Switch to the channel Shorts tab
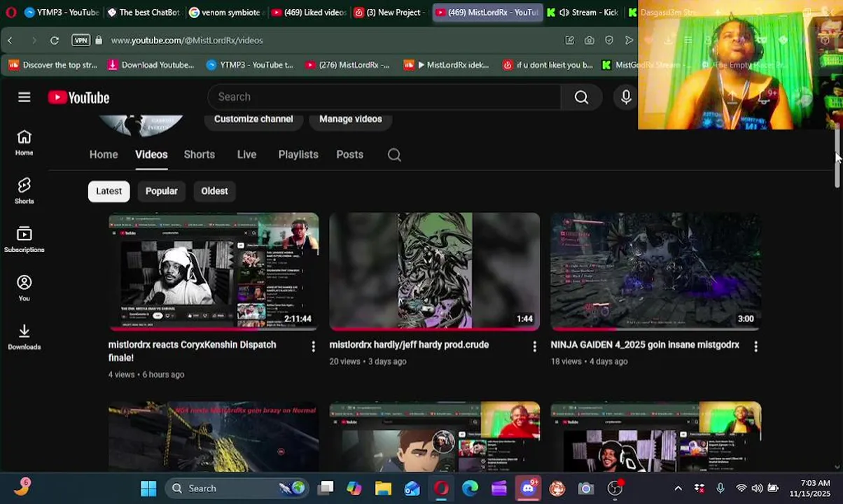Screen dimensions: 843x504 (x=200, y=155)
